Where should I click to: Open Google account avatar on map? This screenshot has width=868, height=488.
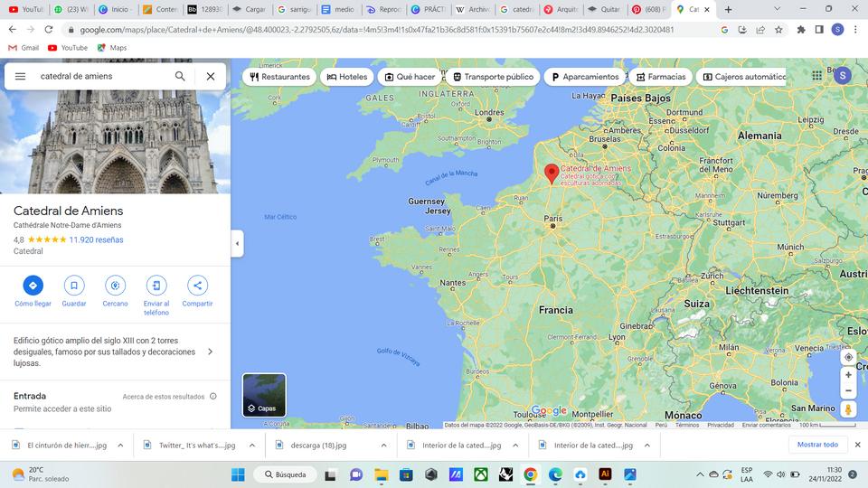(843, 76)
